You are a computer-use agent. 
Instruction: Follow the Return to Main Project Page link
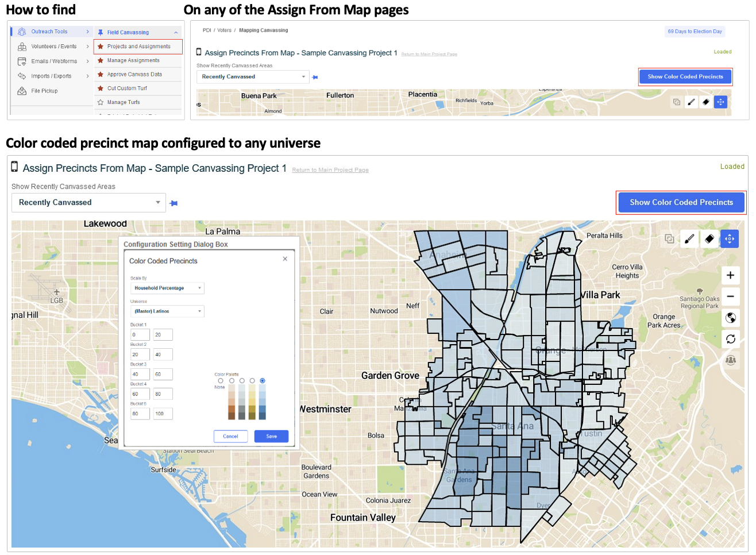330,169
